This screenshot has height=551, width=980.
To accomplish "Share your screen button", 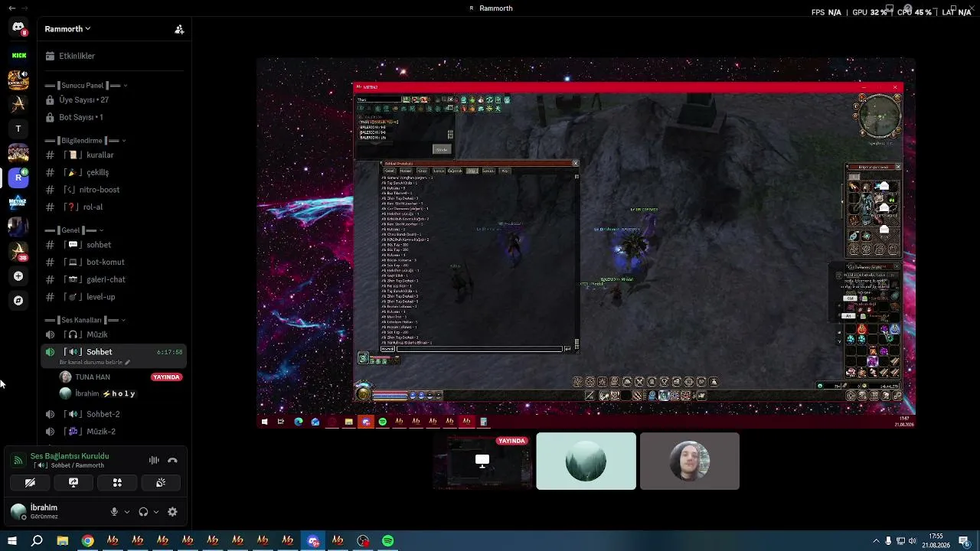I will click(73, 483).
